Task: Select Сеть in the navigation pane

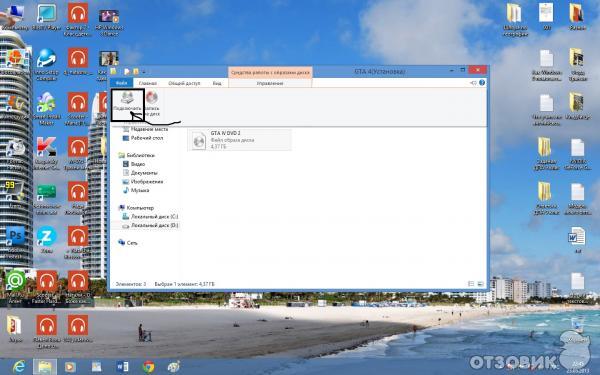Action: tap(128, 243)
